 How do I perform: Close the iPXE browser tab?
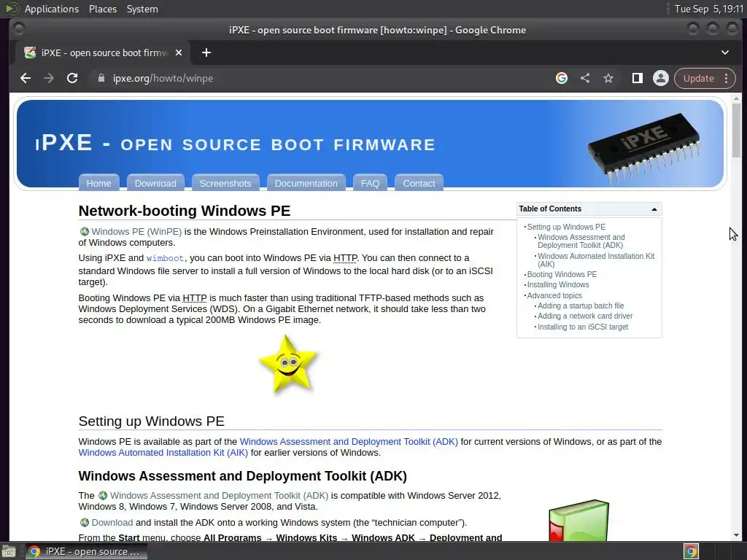pos(179,52)
